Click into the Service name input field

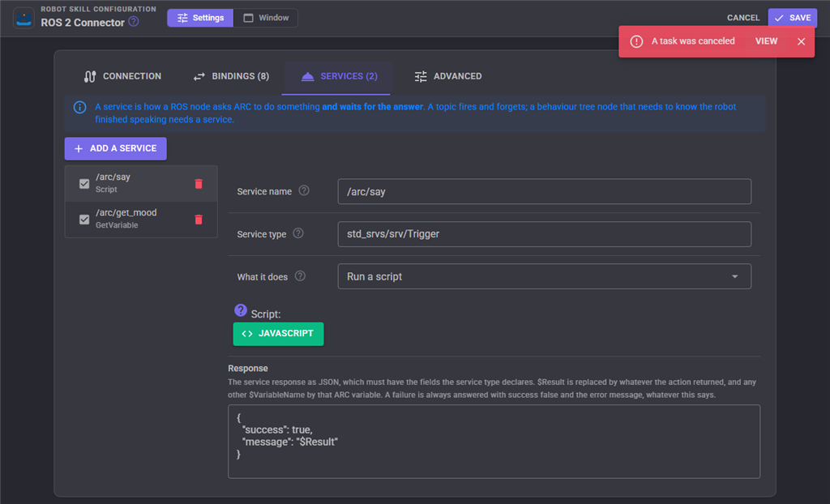tap(544, 191)
